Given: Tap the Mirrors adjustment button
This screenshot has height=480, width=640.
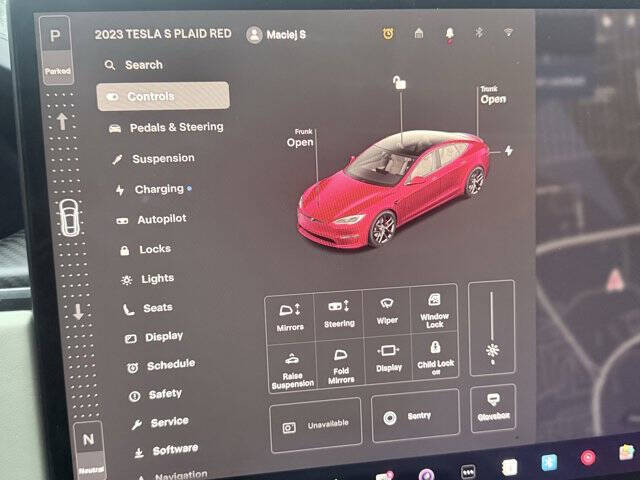Looking at the screenshot, I should [x=290, y=317].
